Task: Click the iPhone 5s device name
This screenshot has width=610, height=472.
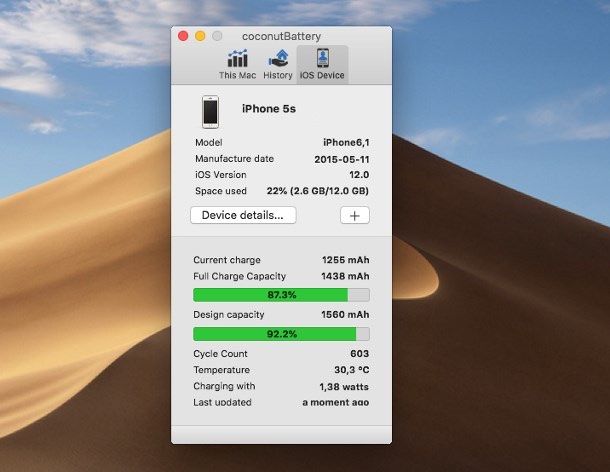Action: [x=269, y=109]
